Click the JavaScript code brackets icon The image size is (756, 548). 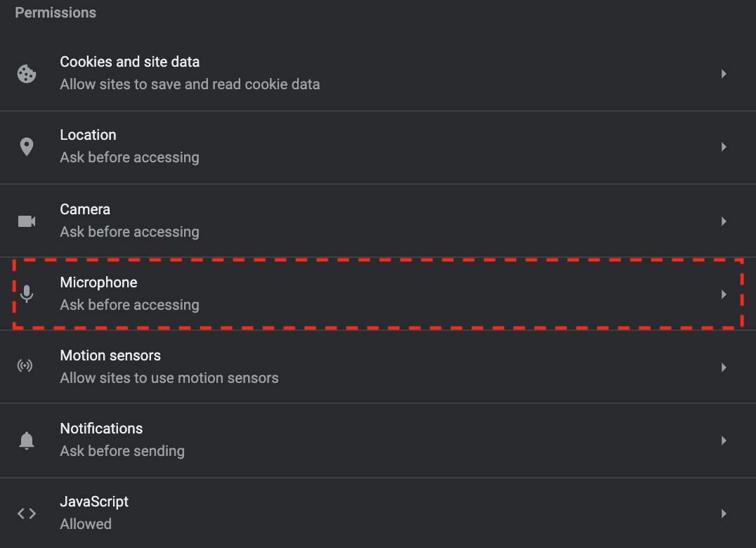click(x=27, y=514)
